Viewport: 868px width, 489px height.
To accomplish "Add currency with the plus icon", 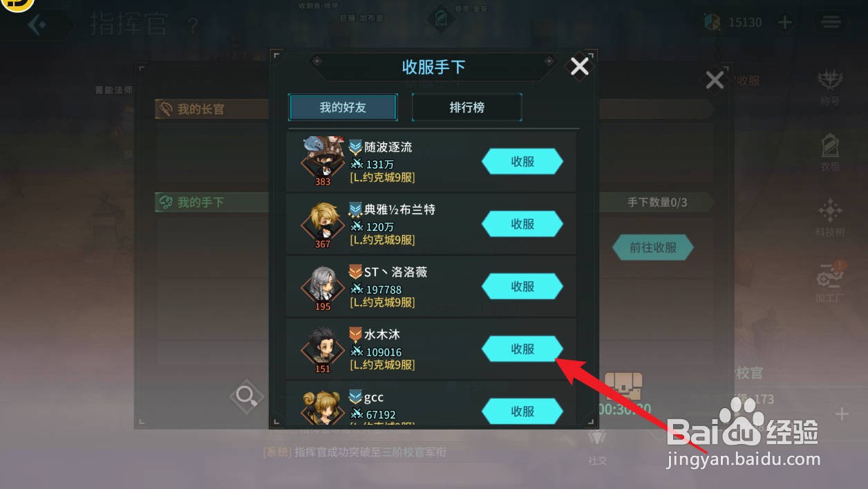I will click(784, 22).
